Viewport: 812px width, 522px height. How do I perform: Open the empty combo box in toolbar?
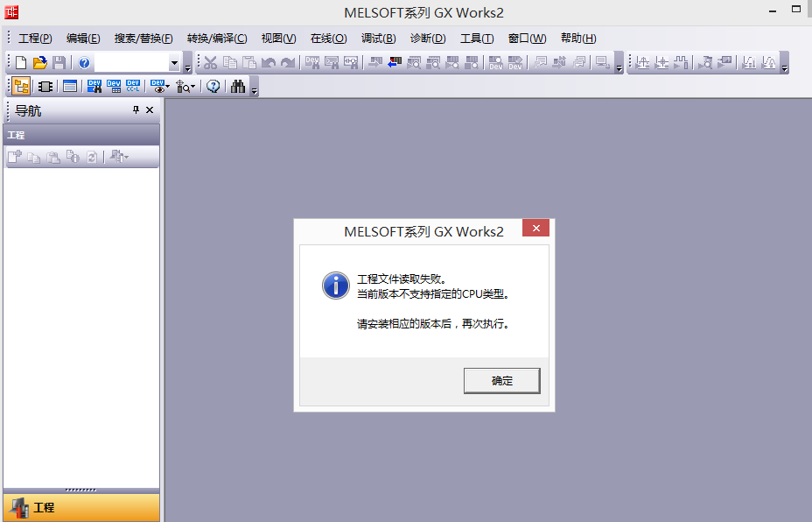click(x=174, y=63)
